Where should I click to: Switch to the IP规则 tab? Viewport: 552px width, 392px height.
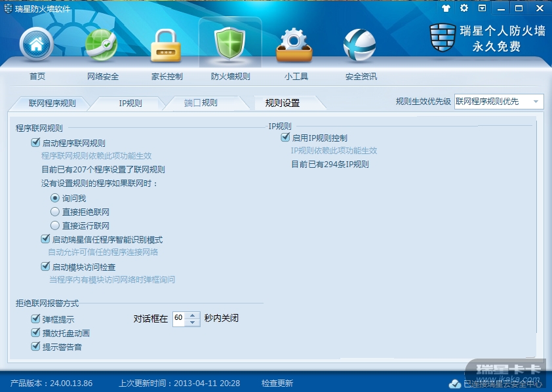[x=130, y=103]
